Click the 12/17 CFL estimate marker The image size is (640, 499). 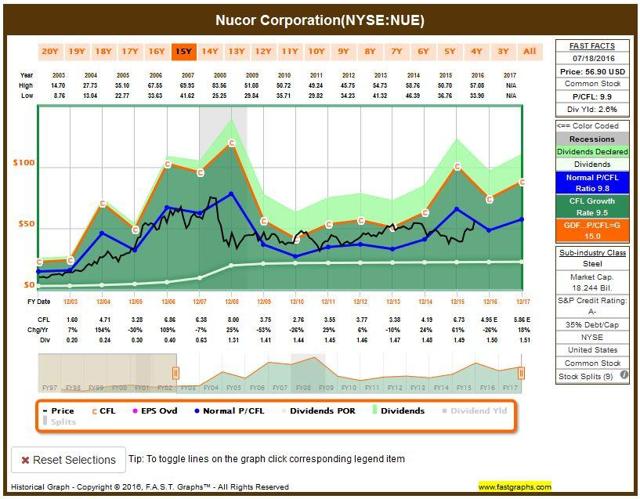pos(522,182)
